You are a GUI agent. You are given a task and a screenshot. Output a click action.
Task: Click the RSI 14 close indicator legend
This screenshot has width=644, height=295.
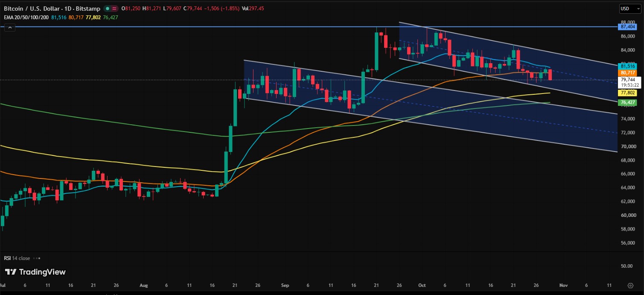point(17,258)
